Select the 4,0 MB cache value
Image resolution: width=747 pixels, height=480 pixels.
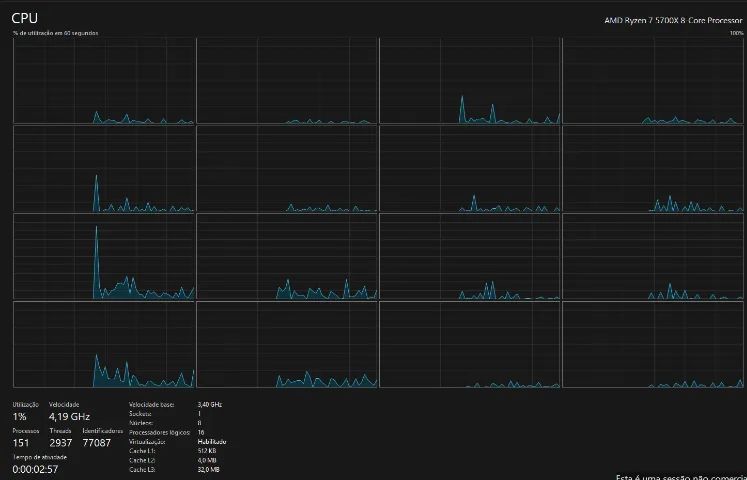click(x=207, y=460)
